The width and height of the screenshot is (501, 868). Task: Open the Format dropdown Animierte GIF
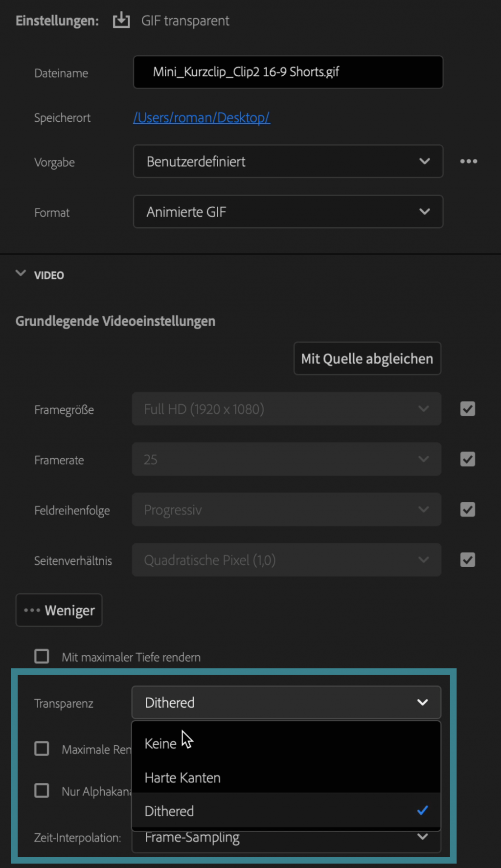pos(288,212)
